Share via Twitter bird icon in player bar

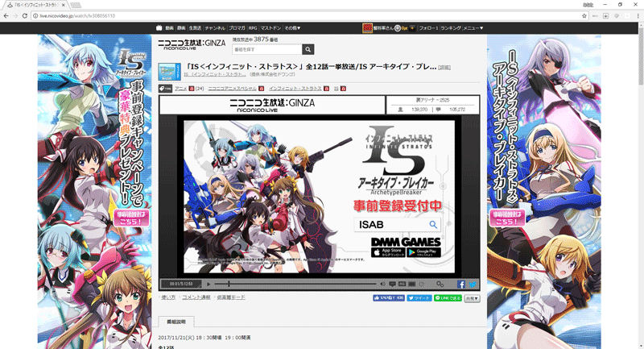473,284
